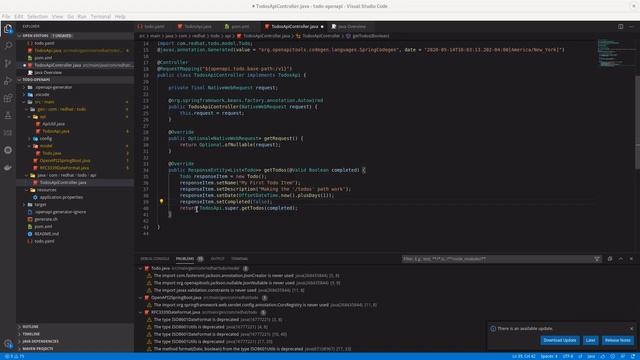
Task: Open the Search view in the activity bar
Action: click(8, 46)
